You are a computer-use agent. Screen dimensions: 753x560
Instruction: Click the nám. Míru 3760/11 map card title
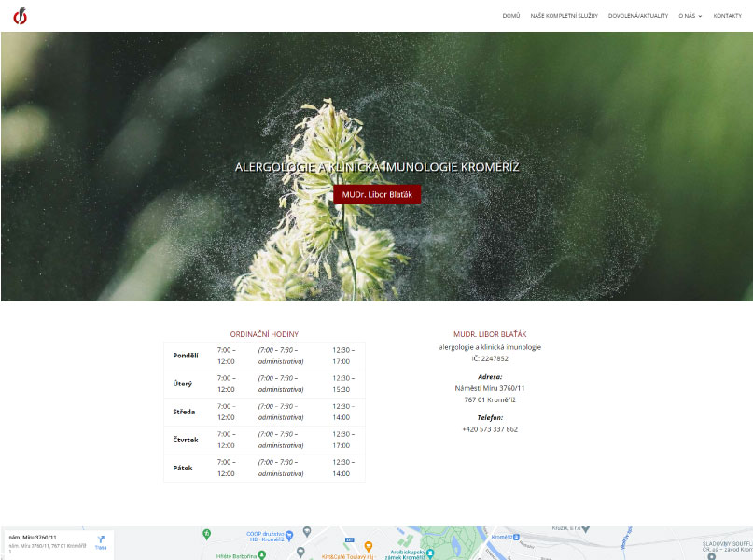pos(33,538)
